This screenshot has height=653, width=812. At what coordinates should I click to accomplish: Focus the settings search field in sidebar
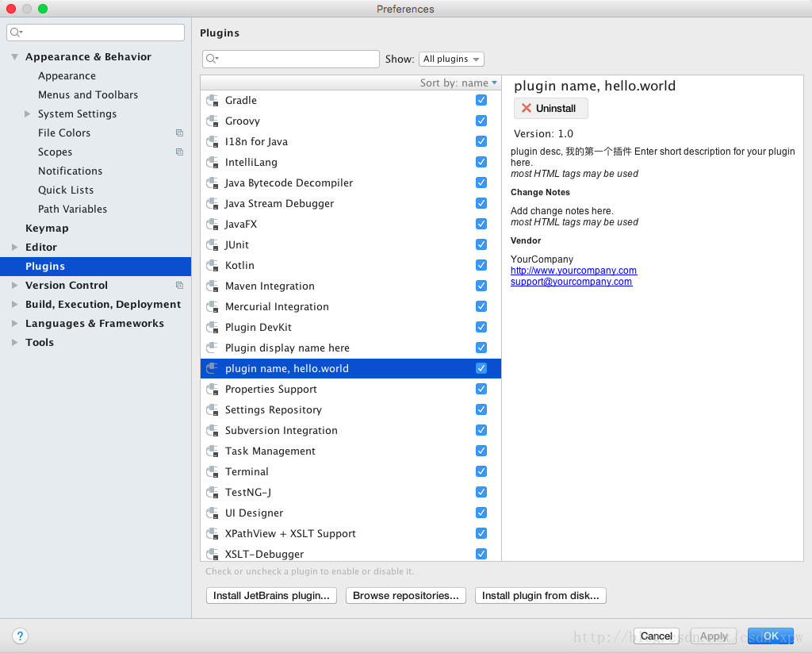click(x=95, y=33)
